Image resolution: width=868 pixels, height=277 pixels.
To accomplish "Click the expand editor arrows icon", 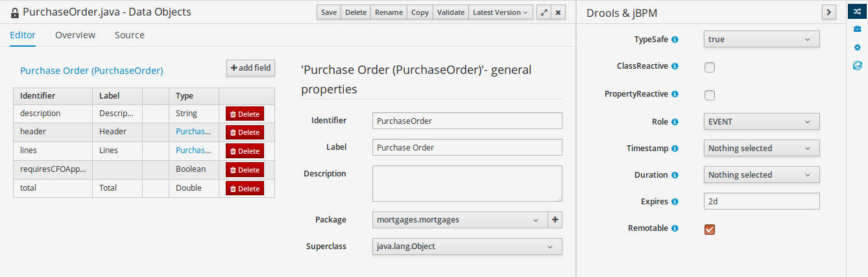I will pos(544,12).
